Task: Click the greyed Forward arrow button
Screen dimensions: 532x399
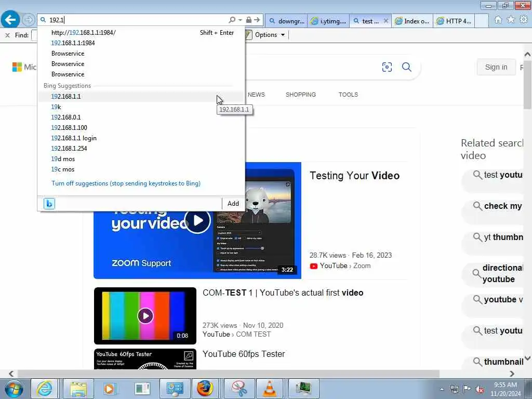Action: (29, 20)
